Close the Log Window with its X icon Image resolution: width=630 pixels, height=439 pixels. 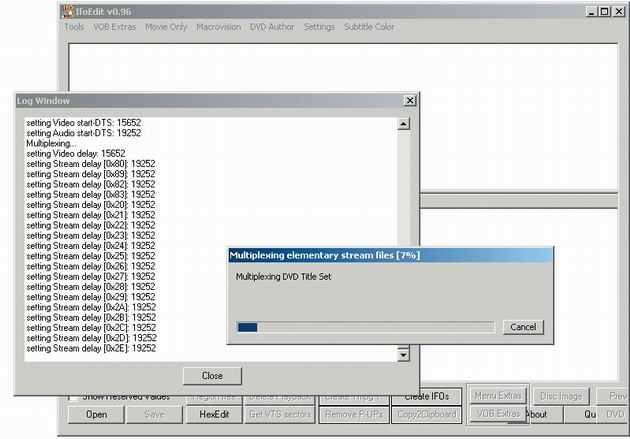coord(409,101)
